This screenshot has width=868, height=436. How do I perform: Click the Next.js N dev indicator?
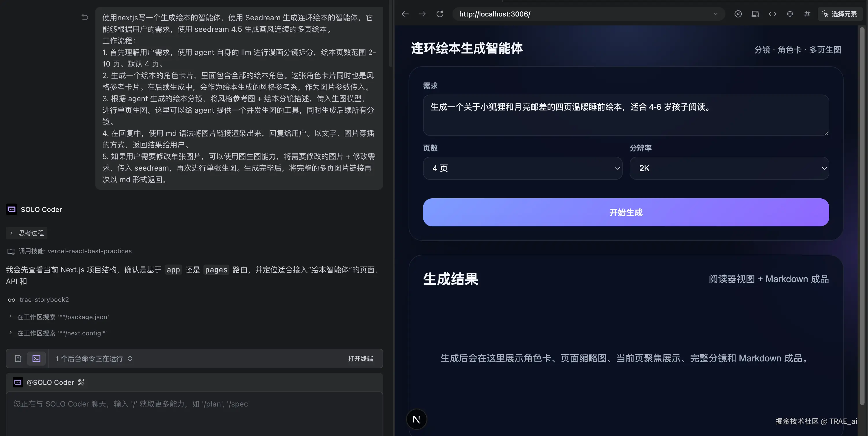click(x=416, y=419)
